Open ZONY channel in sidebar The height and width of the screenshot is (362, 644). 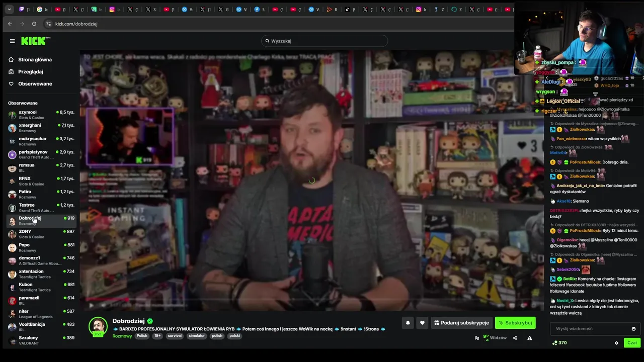(x=41, y=234)
